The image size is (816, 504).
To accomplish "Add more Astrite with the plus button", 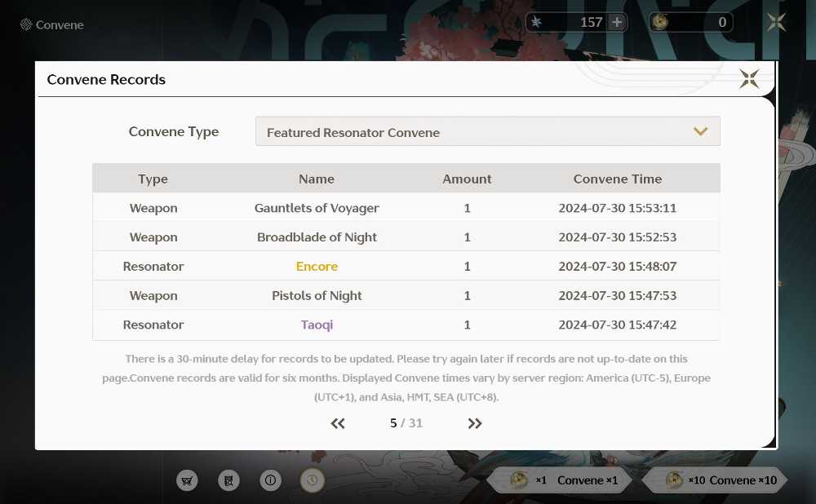I will 617,22.
